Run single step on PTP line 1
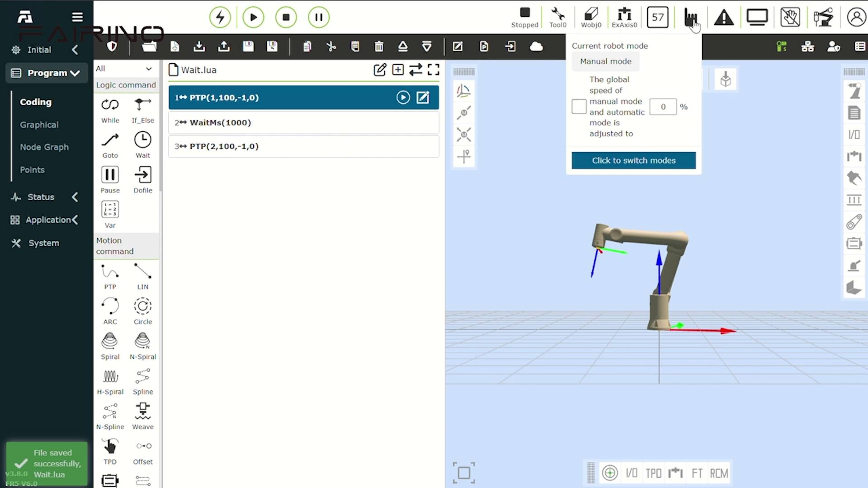 tap(403, 98)
